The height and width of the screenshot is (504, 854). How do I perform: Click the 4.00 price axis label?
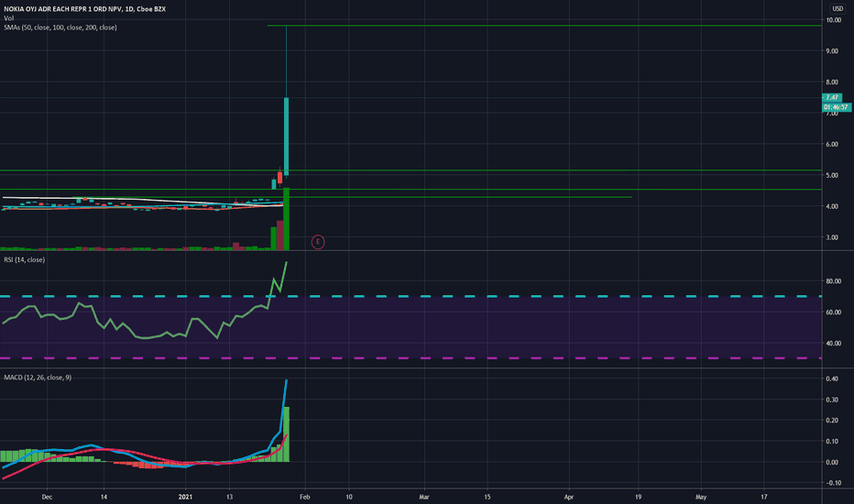tap(832, 206)
